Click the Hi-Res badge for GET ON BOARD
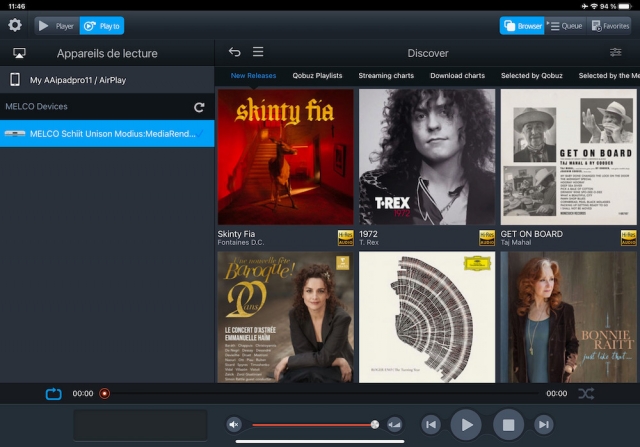Viewport: 640px width, 447px height. coord(629,238)
